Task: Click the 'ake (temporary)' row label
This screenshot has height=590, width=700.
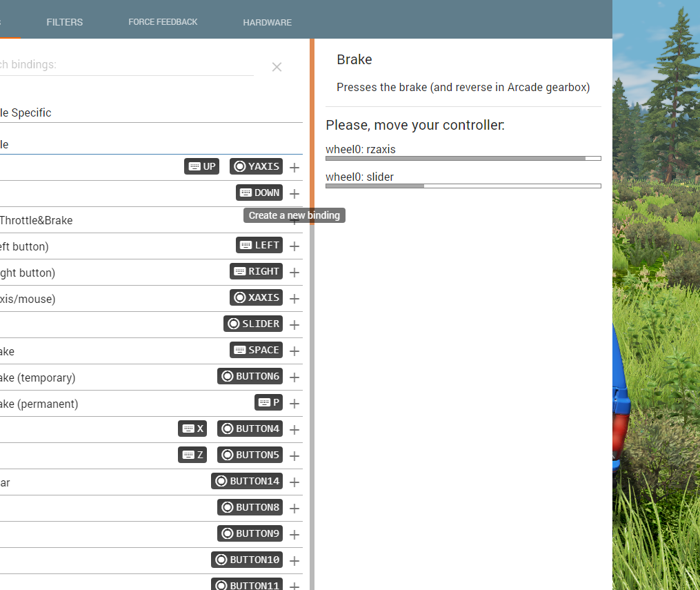Action: 37,378
